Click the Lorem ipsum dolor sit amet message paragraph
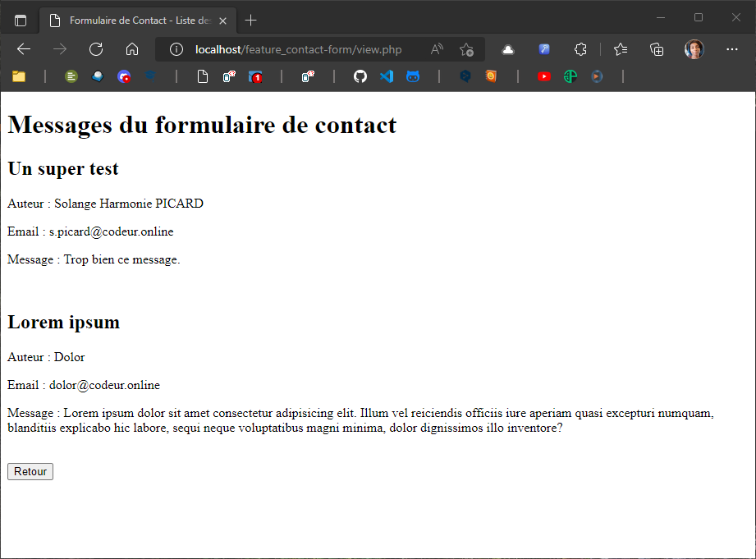 pos(360,420)
